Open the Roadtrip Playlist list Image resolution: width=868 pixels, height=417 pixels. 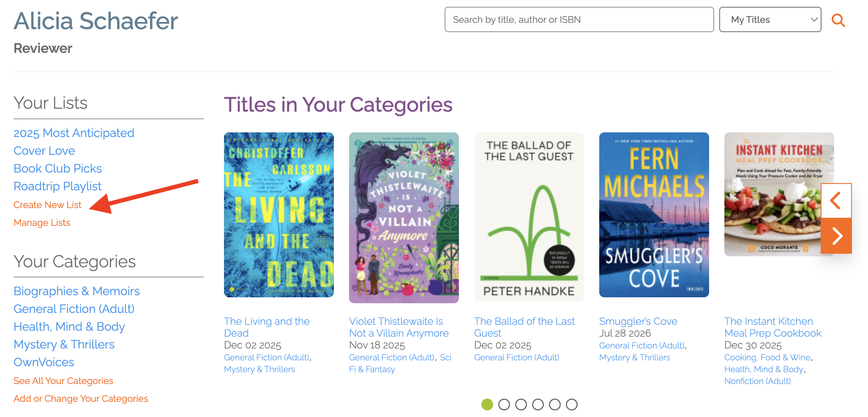(57, 187)
